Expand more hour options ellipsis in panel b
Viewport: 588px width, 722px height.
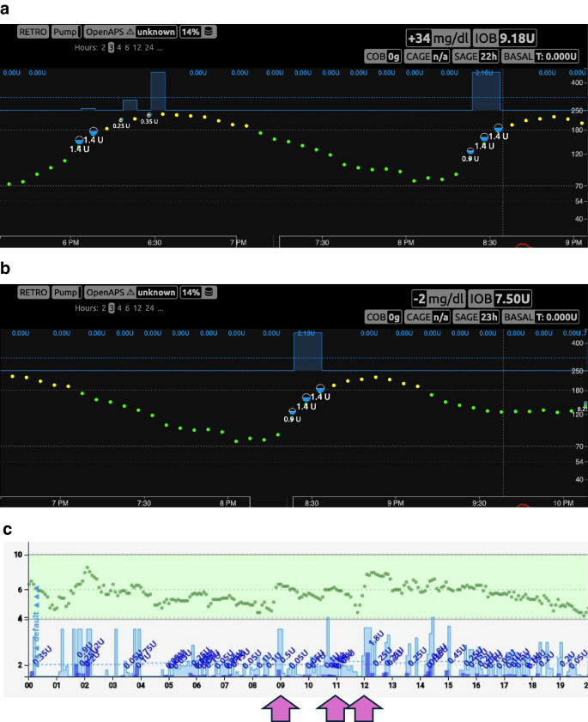(161, 308)
